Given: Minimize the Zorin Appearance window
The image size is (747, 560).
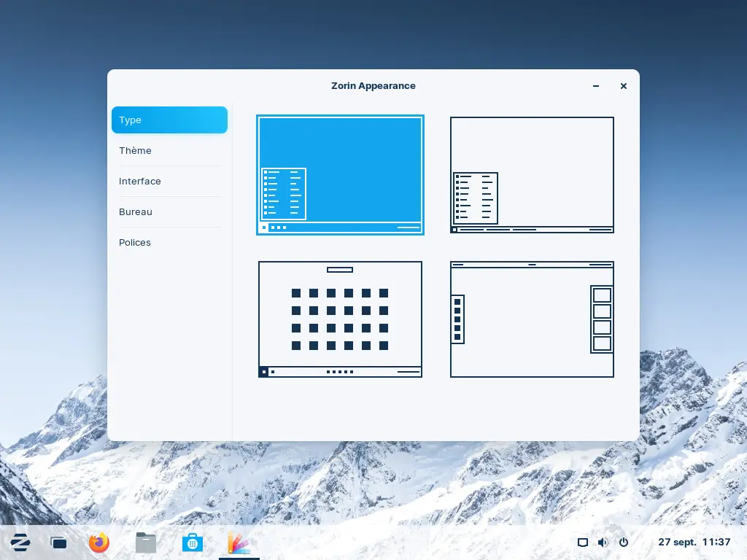Looking at the screenshot, I should [596, 86].
